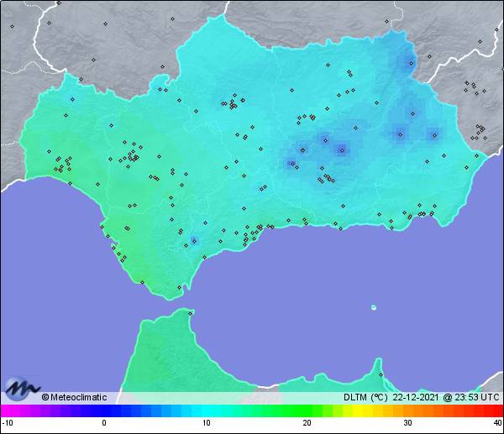Viewport: 504px width, 434px height.
Task: Pick the dark blue swatch above the 0 label
Action: [106, 410]
